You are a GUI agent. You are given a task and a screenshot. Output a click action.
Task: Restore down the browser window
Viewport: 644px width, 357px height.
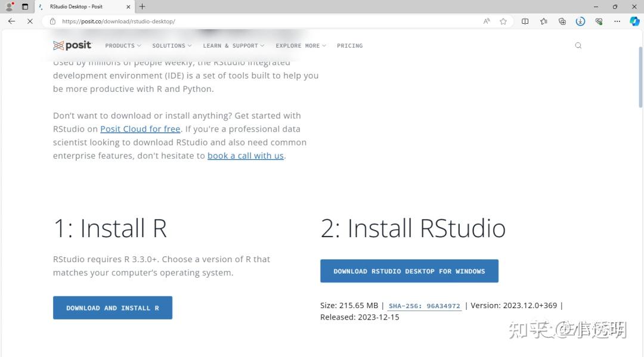(615, 7)
